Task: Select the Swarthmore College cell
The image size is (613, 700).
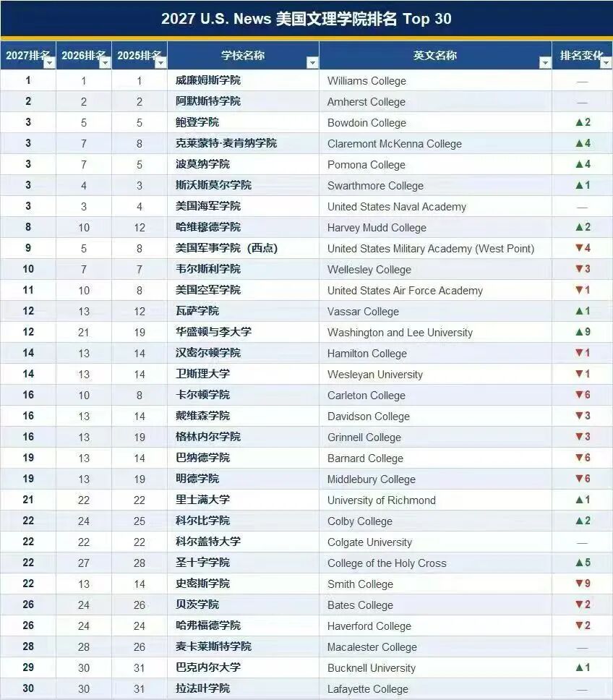Action: coord(435,186)
